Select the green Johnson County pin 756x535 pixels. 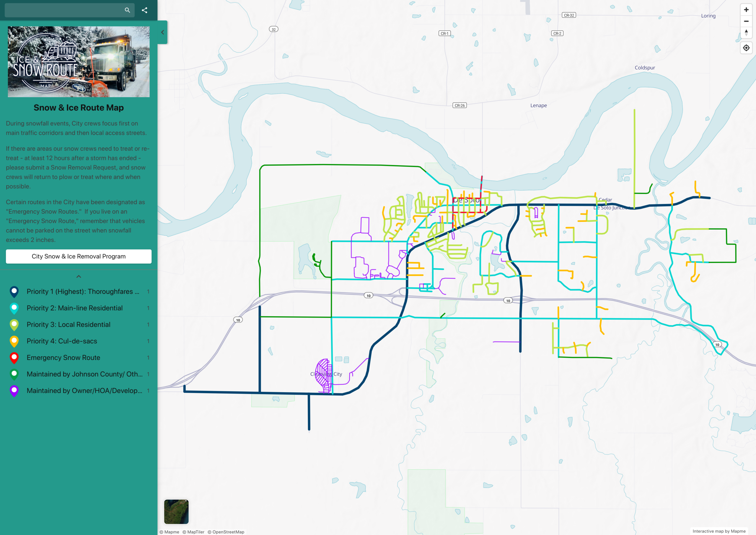pyautogui.click(x=14, y=374)
